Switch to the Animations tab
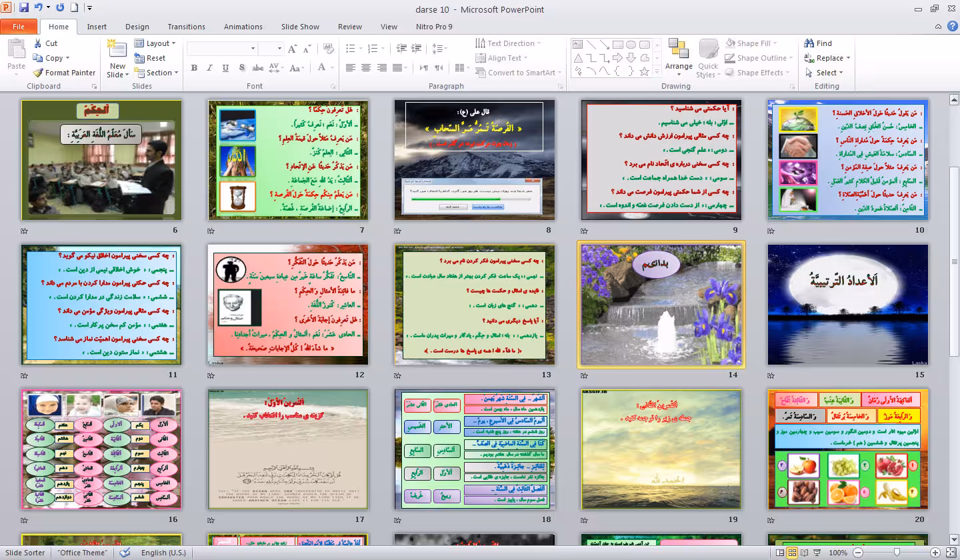960x560 pixels. 243,27
